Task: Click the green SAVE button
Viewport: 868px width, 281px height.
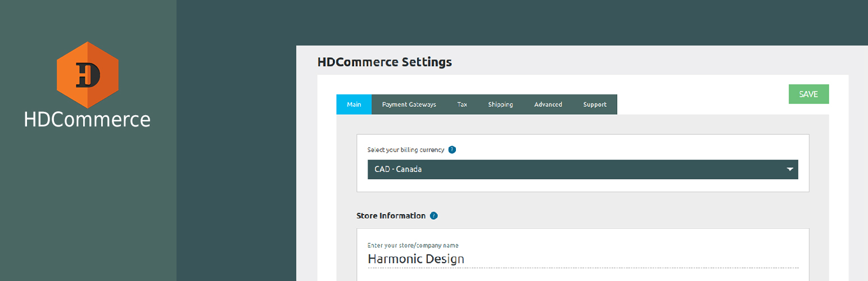Action: click(x=808, y=94)
